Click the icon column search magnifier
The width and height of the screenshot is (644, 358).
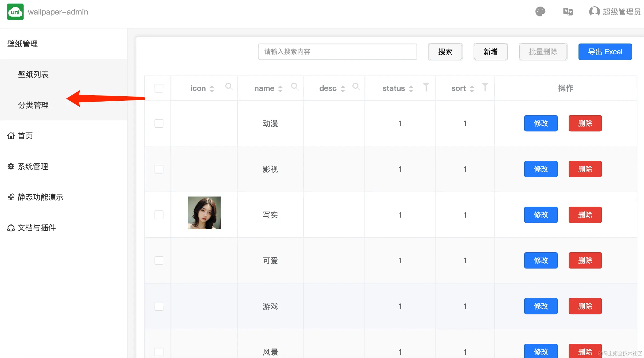coord(229,87)
